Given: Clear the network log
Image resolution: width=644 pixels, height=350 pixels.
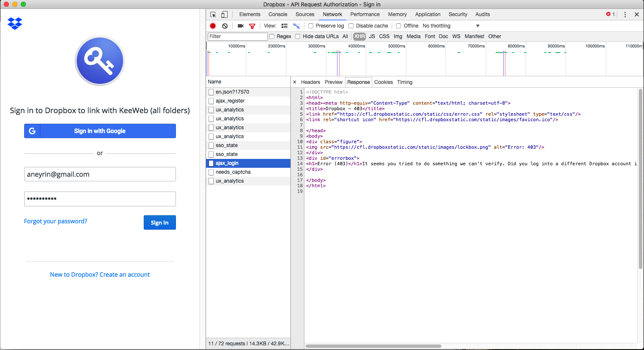Looking at the screenshot, I should [225, 26].
